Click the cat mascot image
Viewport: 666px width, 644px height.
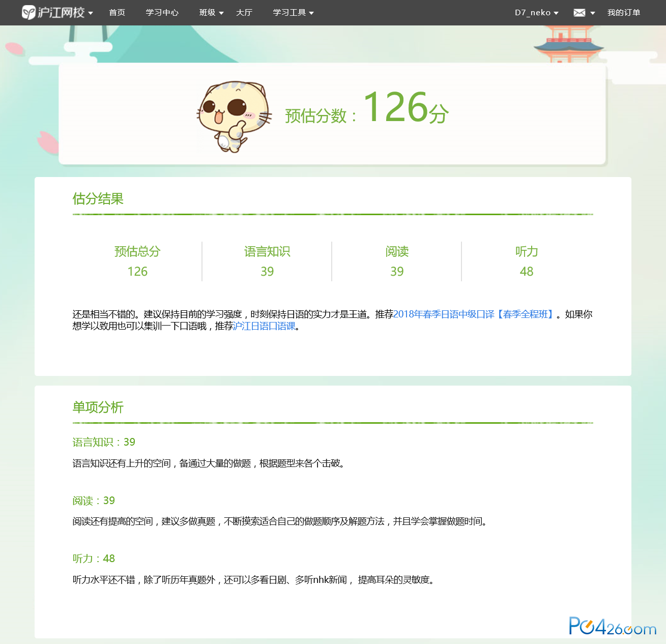pyautogui.click(x=234, y=116)
